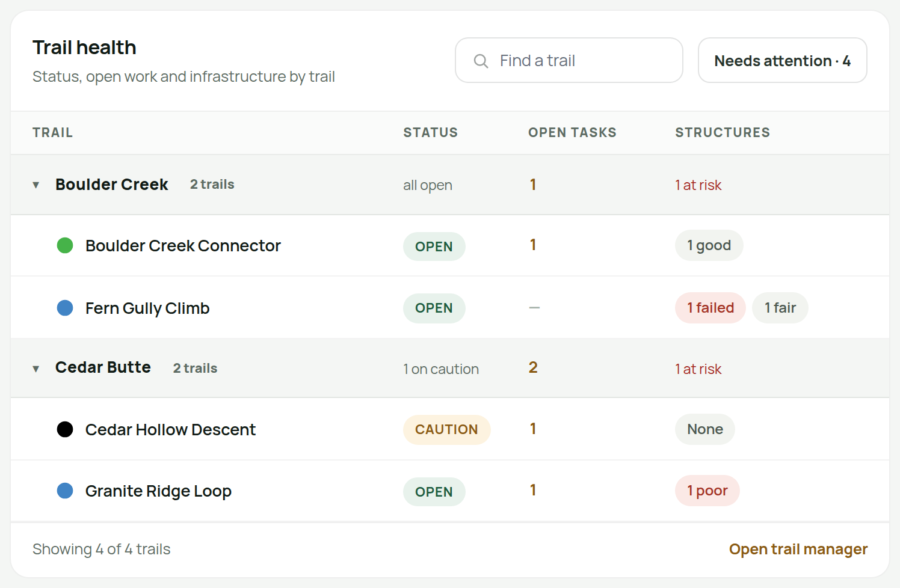Click the CAUTION badge for Cedar Hollow Descent
This screenshot has height=588, width=900.
point(446,429)
